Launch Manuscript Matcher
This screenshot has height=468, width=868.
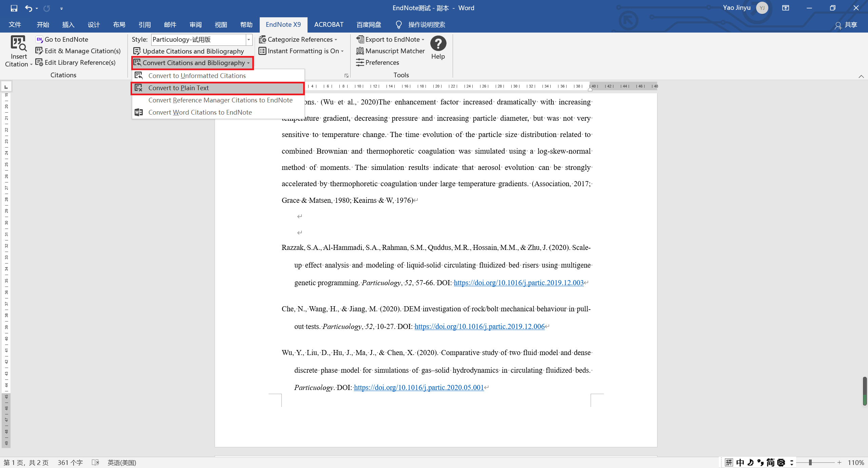click(x=390, y=51)
